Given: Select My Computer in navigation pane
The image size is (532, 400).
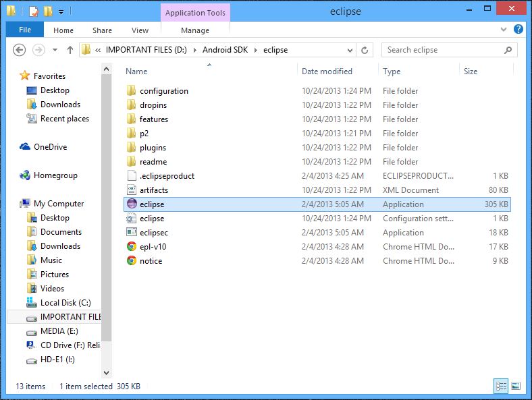Looking at the screenshot, I should tap(59, 204).
